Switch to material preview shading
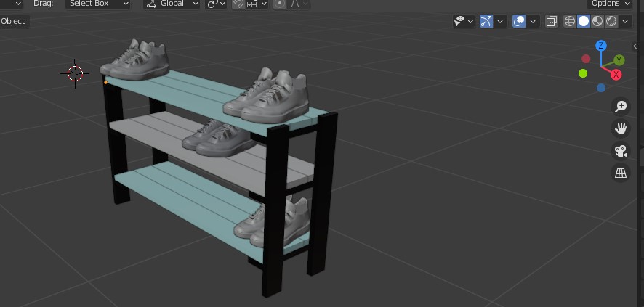Viewport: 644px width, 307px height. pos(597,21)
